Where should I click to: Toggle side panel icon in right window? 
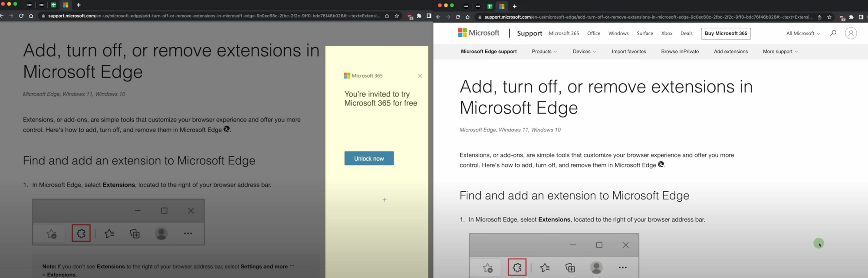click(x=861, y=17)
